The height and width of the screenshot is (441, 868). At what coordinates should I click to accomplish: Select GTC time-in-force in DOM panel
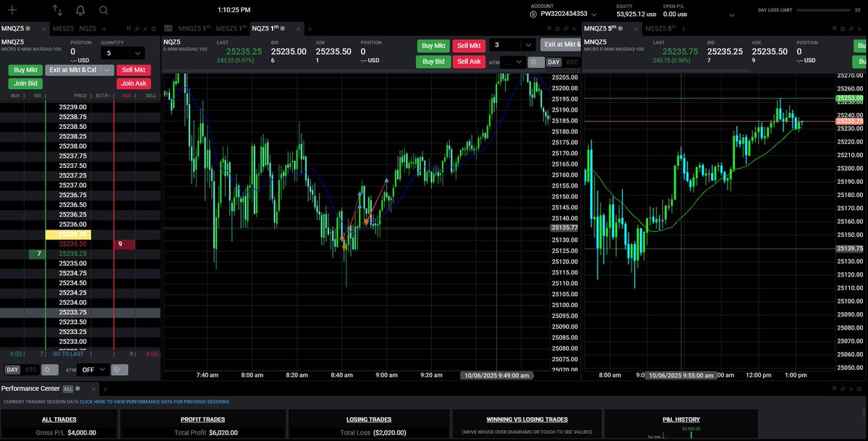tap(31, 370)
